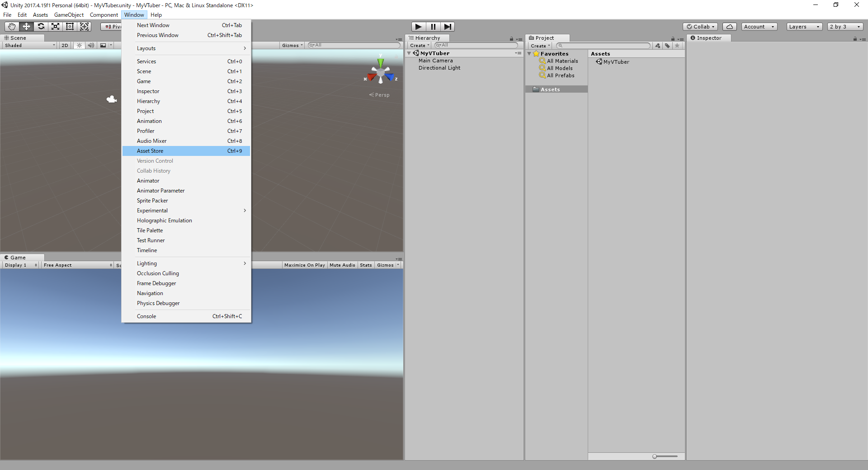
Task: Enable the Stats overlay in Game view
Action: tap(366, 265)
